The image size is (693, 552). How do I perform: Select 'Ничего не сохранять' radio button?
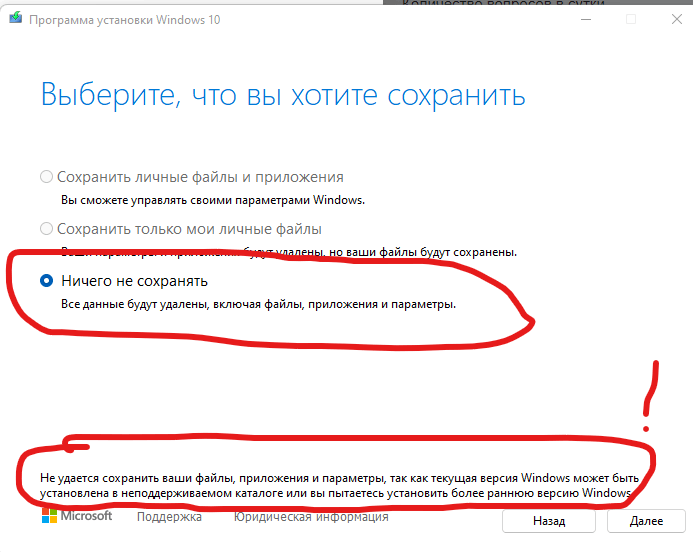[x=46, y=281]
